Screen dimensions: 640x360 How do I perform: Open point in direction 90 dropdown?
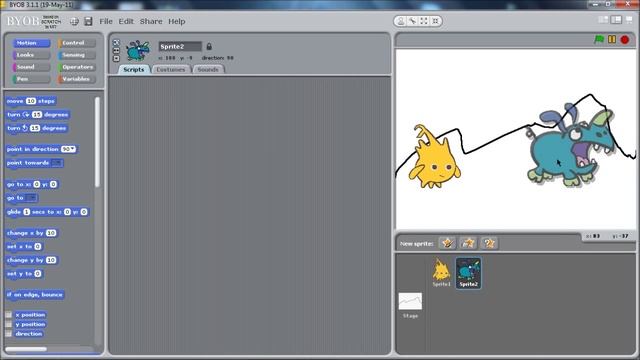click(68, 149)
